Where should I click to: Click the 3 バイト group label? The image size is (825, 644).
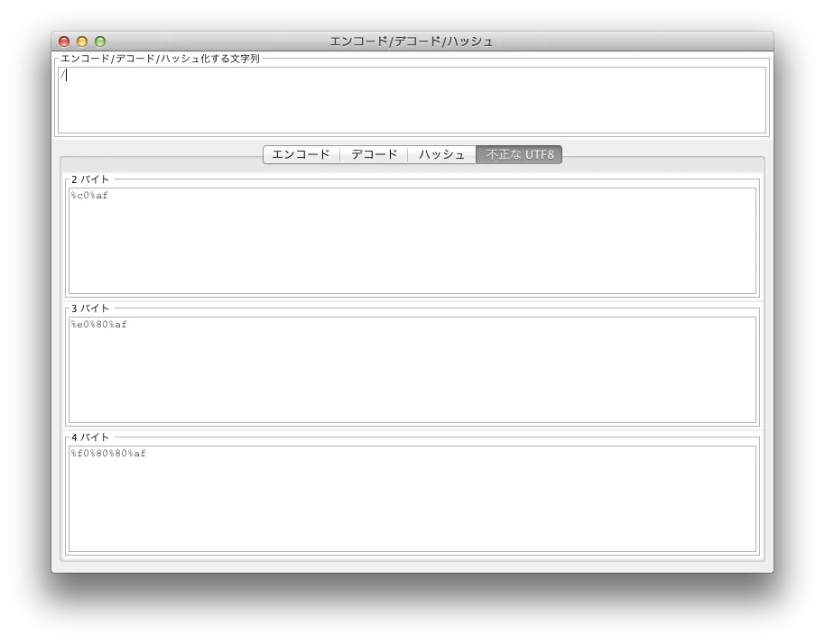[90, 308]
